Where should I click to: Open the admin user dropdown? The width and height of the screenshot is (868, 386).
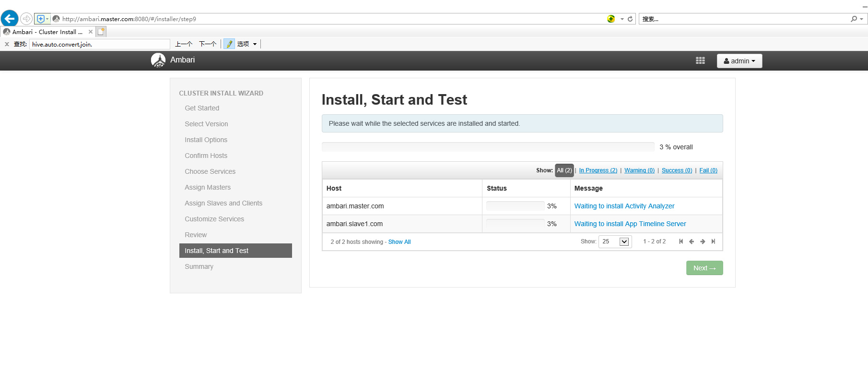point(739,61)
